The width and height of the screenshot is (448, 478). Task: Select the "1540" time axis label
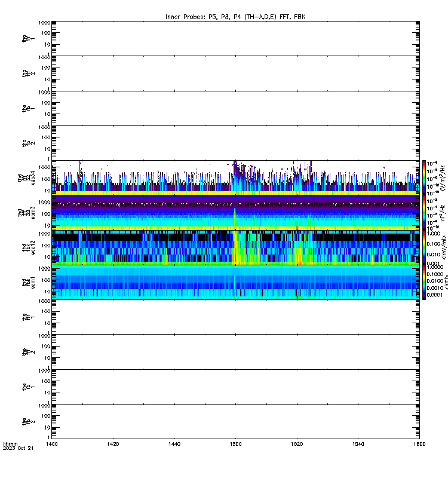click(358, 444)
